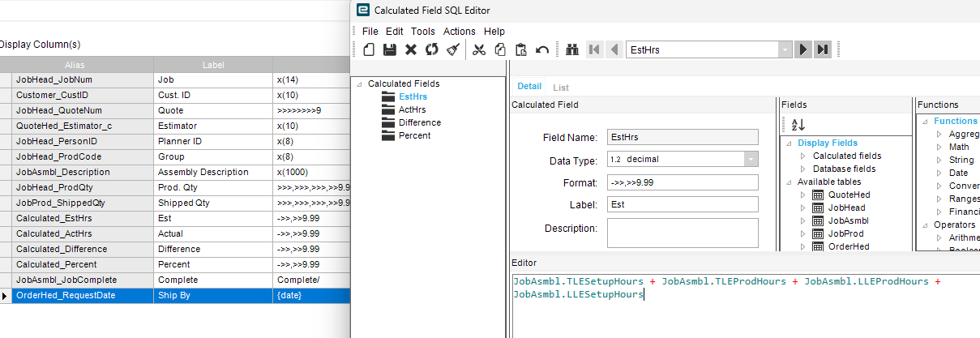
Task: Click the Percent folder icon in tree
Action: tap(387, 135)
